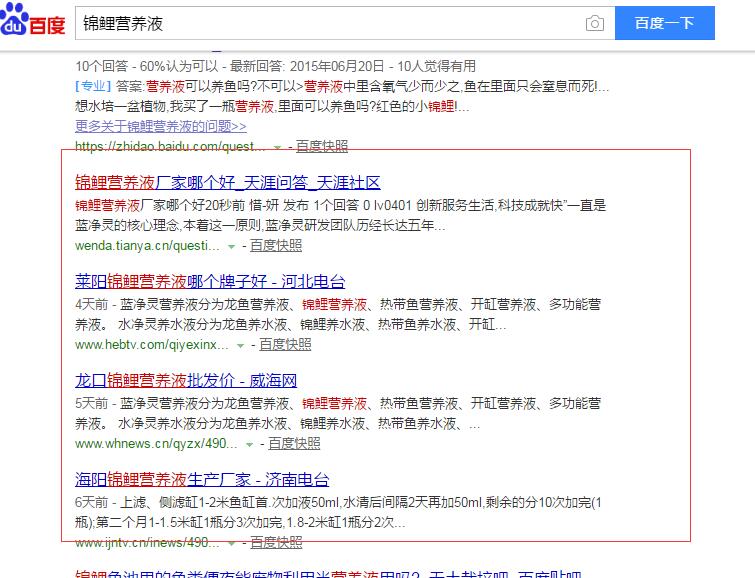Open result 锦鲤营养液厂家哪个好_天涯问答_天涯社区
The image size is (755, 578).
point(228,183)
